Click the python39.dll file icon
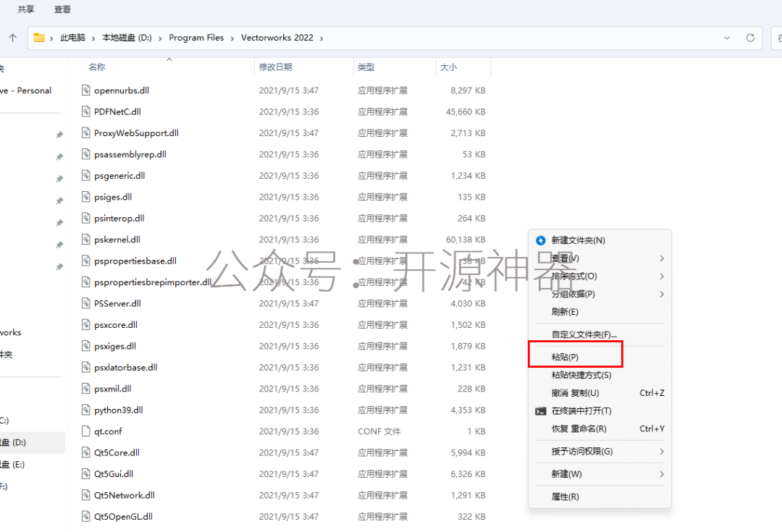Screen dimensions: 782x532 (85, 410)
